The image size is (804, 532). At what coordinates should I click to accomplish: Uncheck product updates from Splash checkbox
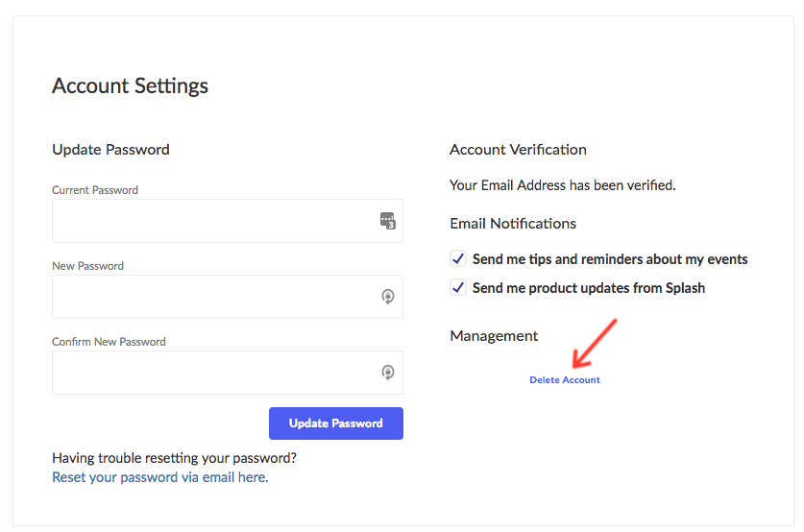458,287
